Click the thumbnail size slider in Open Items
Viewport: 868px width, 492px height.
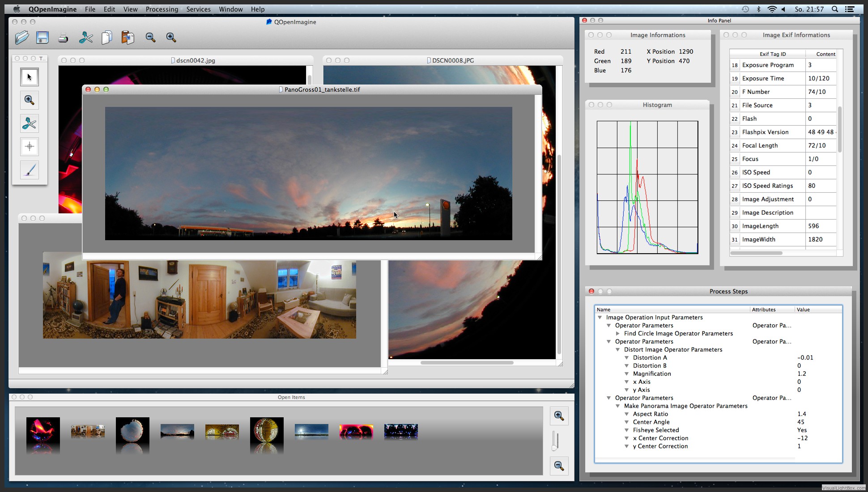click(555, 441)
